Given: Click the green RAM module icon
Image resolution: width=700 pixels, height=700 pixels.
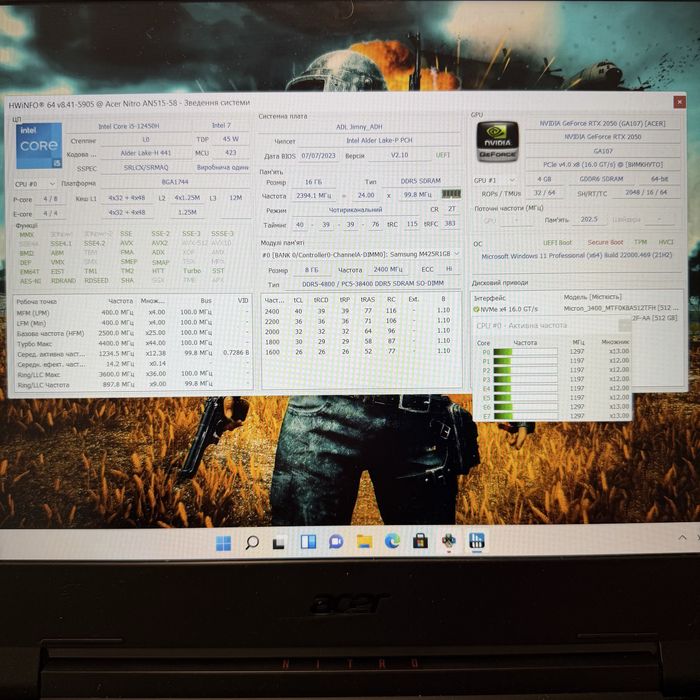Looking at the screenshot, I should (451, 194).
